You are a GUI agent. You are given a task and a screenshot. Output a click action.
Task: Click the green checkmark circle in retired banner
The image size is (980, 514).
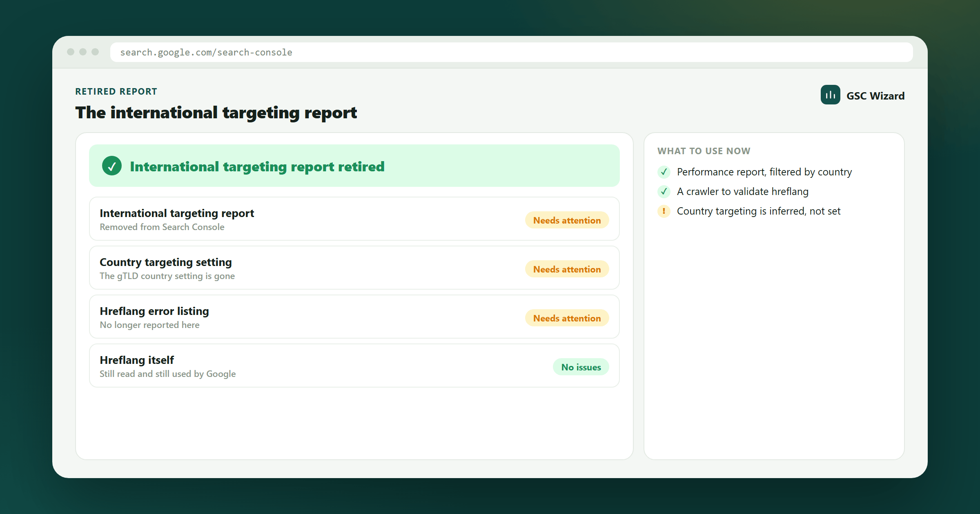click(112, 166)
